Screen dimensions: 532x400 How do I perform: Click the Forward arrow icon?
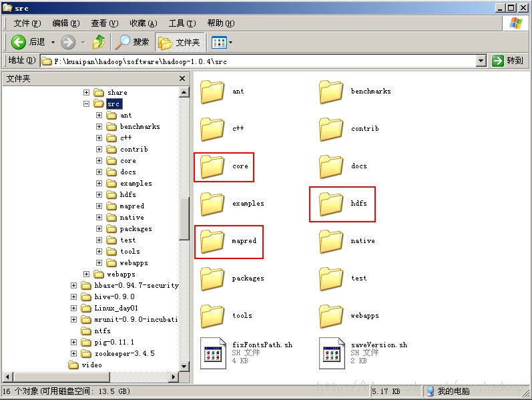pyautogui.click(x=68, y=43)
